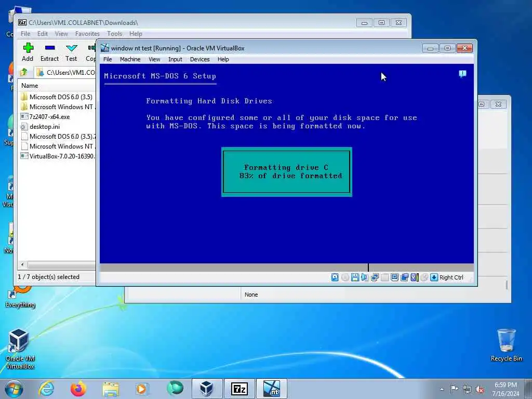The image size is (532, 399).
Task: Open Help menu in 7-Zip window
Action: pos(136,34)
